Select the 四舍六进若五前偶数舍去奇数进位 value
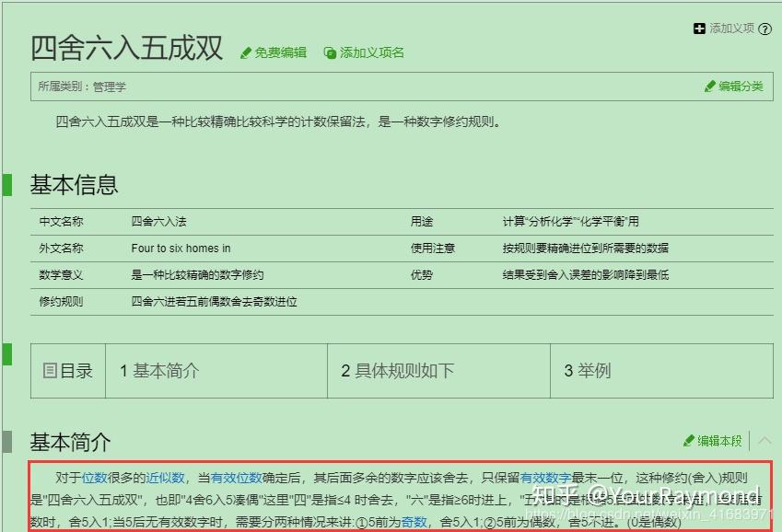This screenshot has width=782, height=532. coord(214,302)
